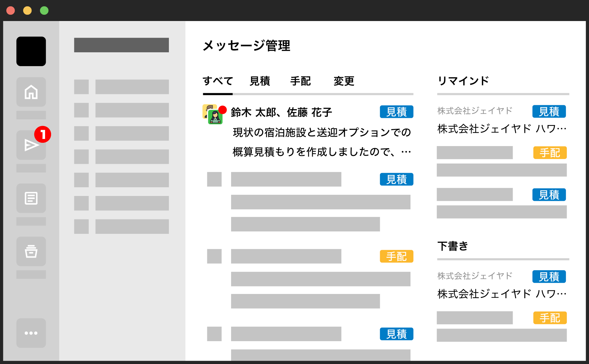Viewport: 589px width, 364px height.
Task: Open first リマインド item 株式会社ジェイヤド ハワ…
Action: pos(501,129)
